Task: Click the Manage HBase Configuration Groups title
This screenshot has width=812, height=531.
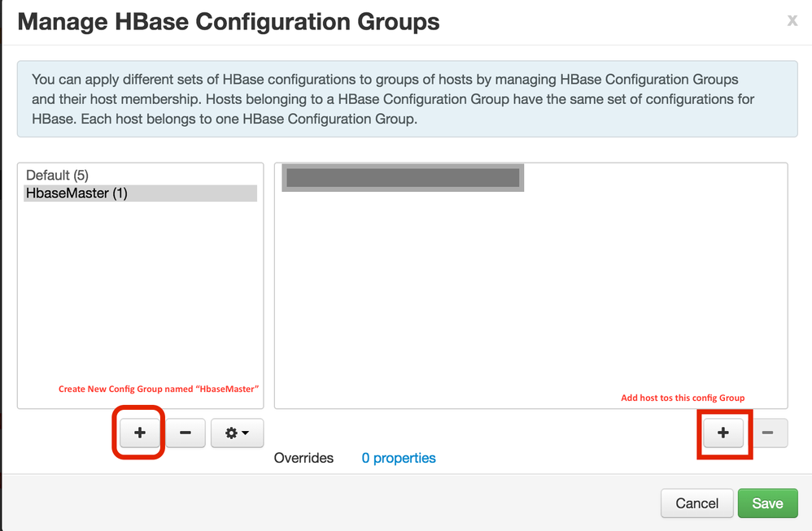Action: point(229,22)
